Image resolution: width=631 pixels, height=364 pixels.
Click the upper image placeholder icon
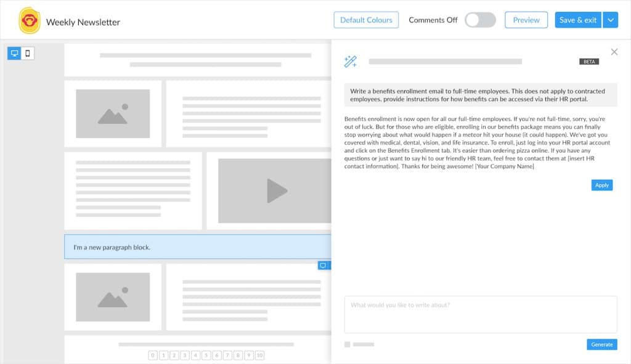(113, 114)
